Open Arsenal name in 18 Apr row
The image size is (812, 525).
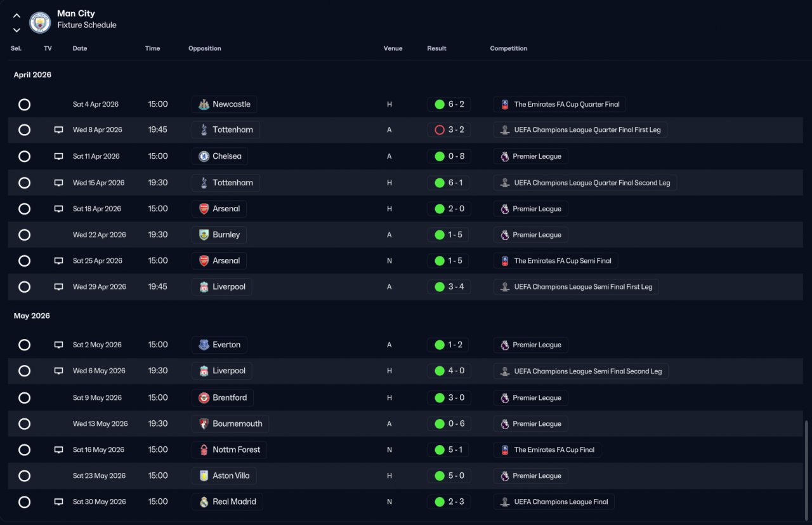pos(226,209)
